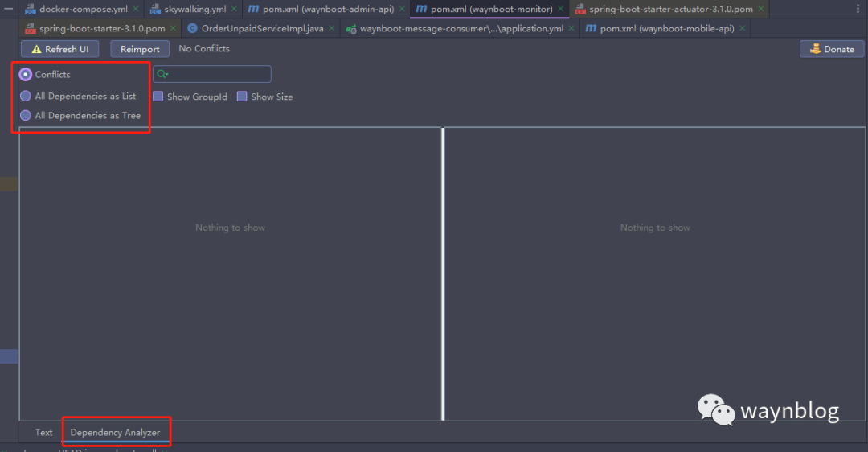Image resolution: width=868 pixels, height=452 pixels.
Task: Click the minimize dash icon at top-left
Action: [8, 8]
